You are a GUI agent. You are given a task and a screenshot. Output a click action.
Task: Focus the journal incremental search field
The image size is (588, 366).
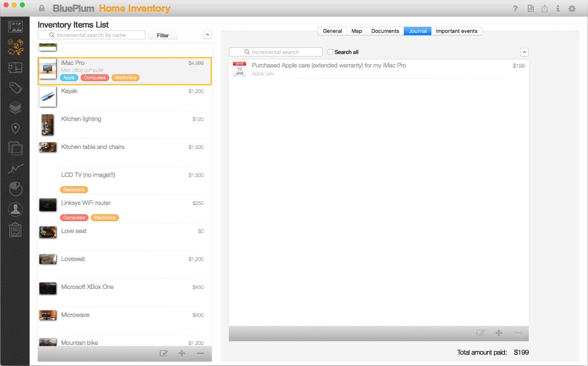point(276,52)
